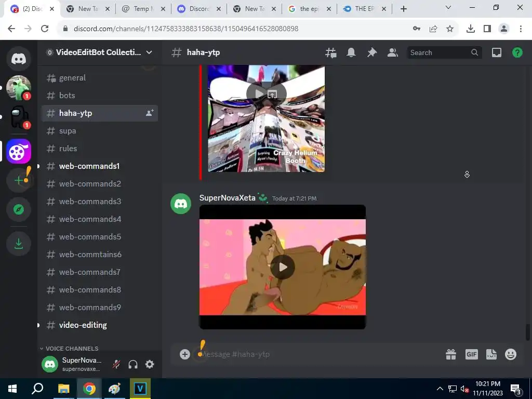
Task: Open the Among Us crewmate server
Action: (x=19, y=117)
